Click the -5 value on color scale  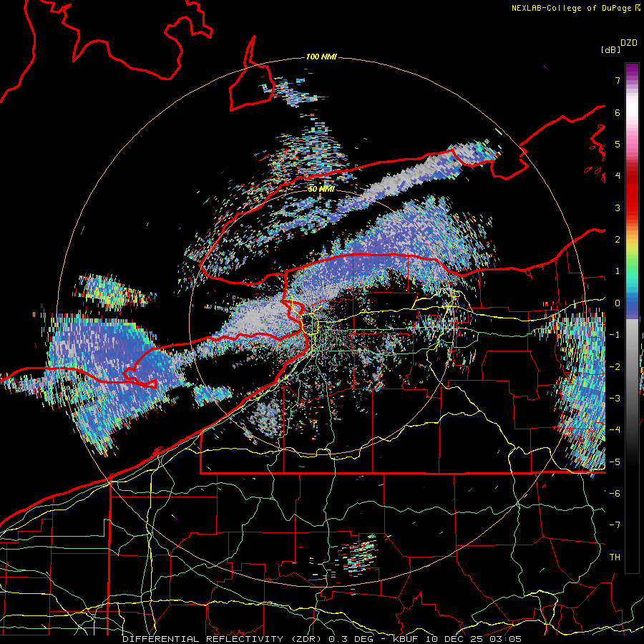click(615, 462)
